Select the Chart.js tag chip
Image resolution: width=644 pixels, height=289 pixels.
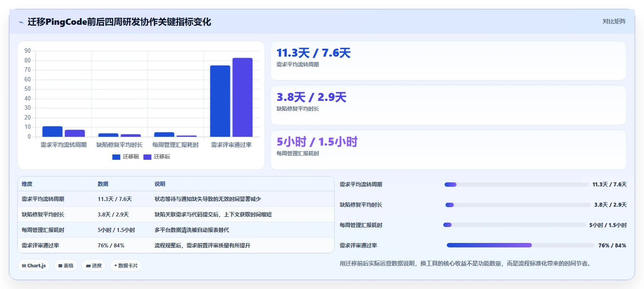(x=34, y=266)
